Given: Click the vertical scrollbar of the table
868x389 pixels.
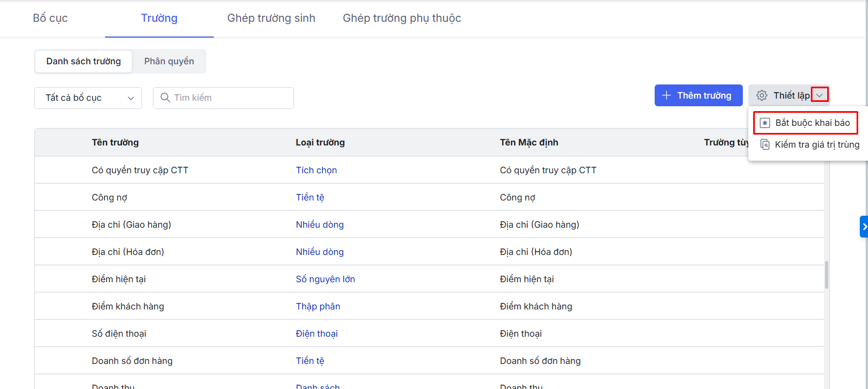Looking at the screenshot, I should [827, 275].
